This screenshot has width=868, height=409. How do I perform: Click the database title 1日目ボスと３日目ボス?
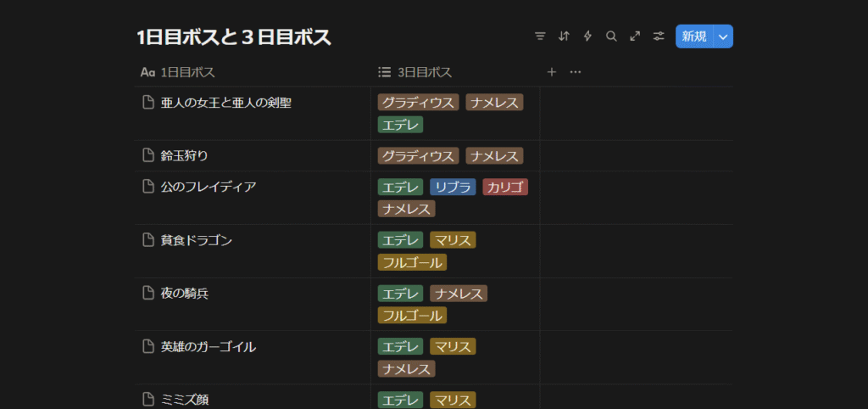tap(234, 36)
